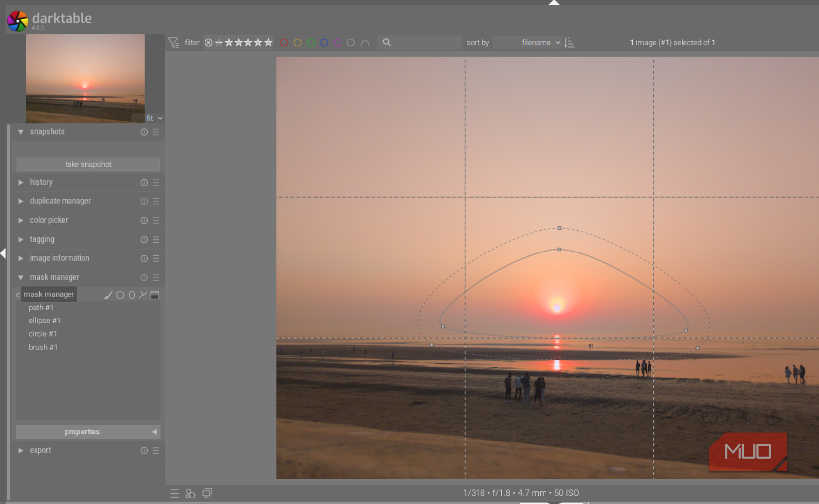Image resolution: width=819 pixels, height=504 pixels.
Task: Open the fit zoom dropdown
Action: [154, 118]
